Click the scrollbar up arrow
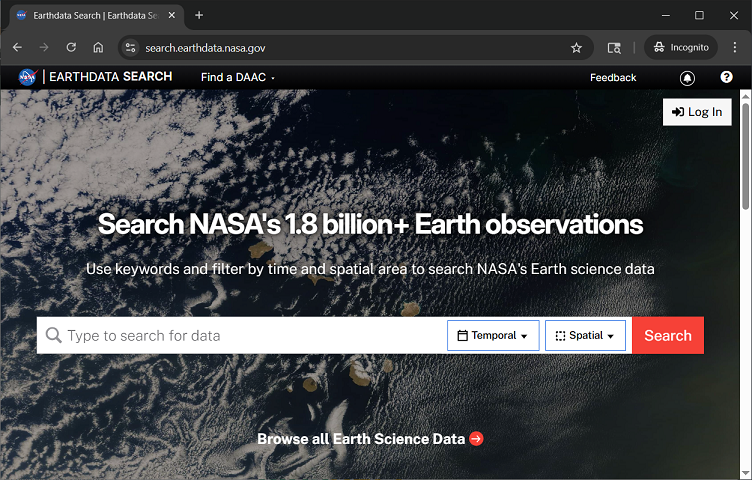 pos(745,95)
